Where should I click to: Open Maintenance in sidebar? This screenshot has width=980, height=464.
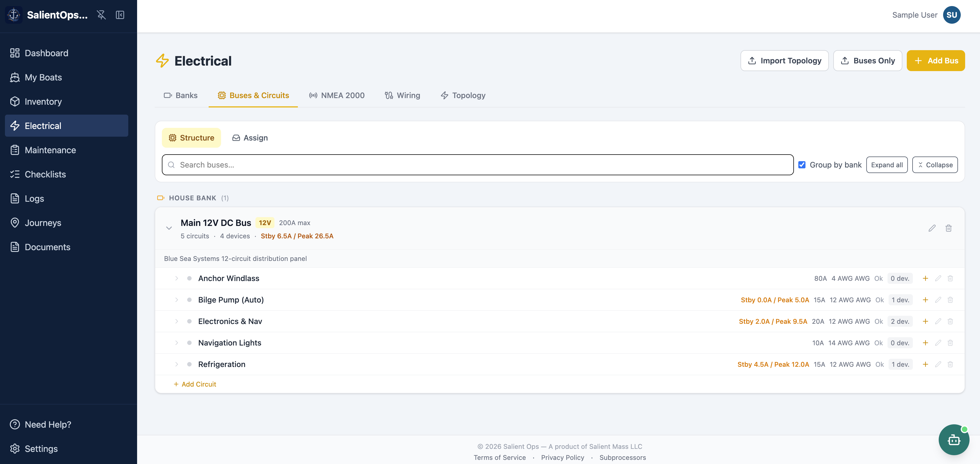[67, 150]
